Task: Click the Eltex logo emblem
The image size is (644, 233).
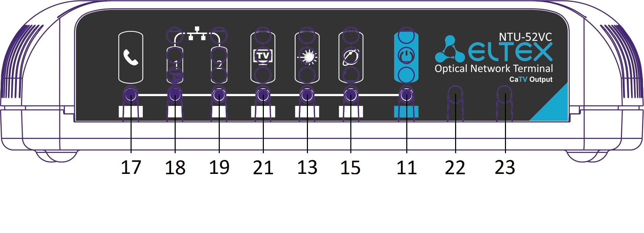Action: click(450, 49)
